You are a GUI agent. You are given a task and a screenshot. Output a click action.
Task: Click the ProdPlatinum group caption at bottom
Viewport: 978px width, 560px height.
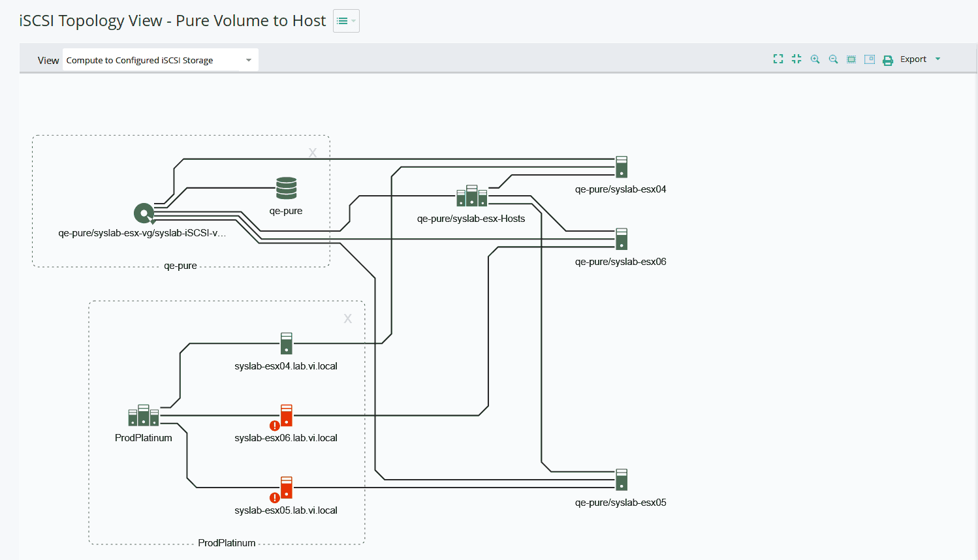tap(227, 543)
